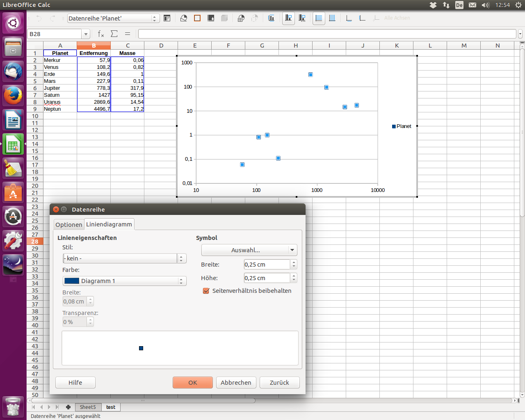Open the Function Wizard icon

coord(101,34)
